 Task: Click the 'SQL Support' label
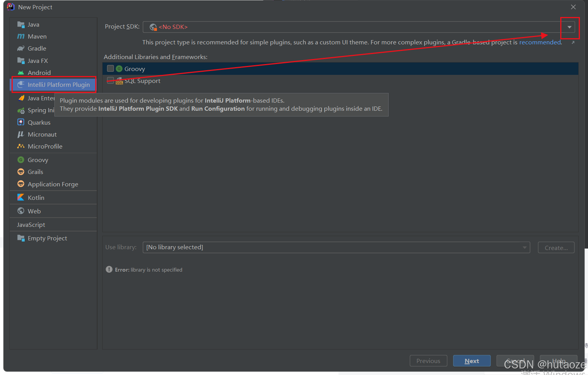click(x=142, y=81)
